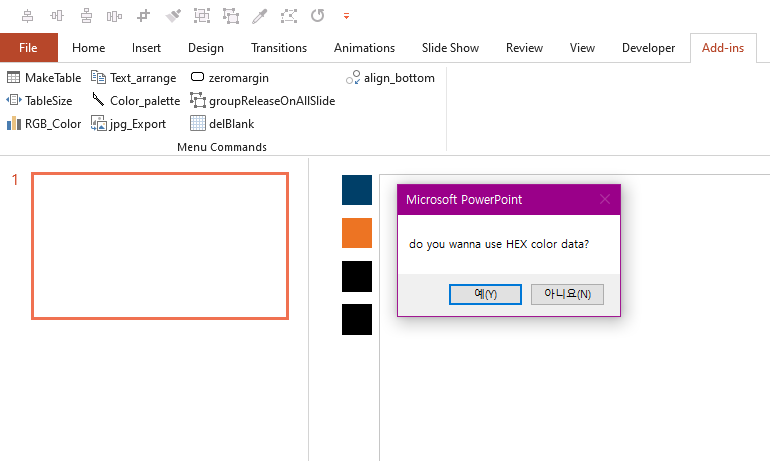Click the "do you wanna use HEX color data?" message

tap(499, 244)
